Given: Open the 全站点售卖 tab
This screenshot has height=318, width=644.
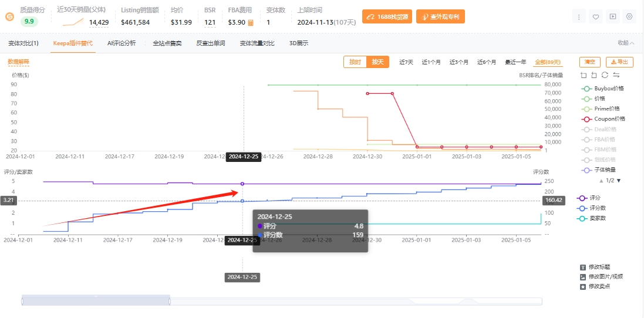Looking at the screenshot, I should 167,43.
